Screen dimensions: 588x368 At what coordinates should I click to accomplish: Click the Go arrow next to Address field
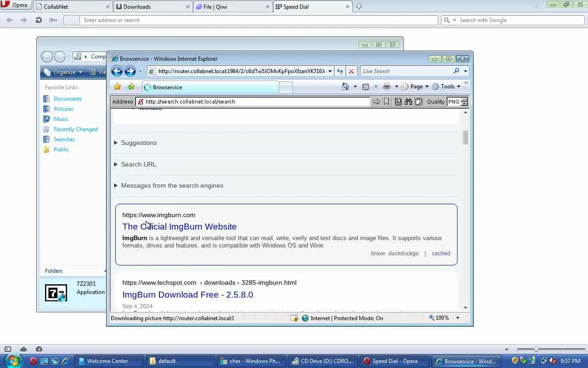[376, 102]
